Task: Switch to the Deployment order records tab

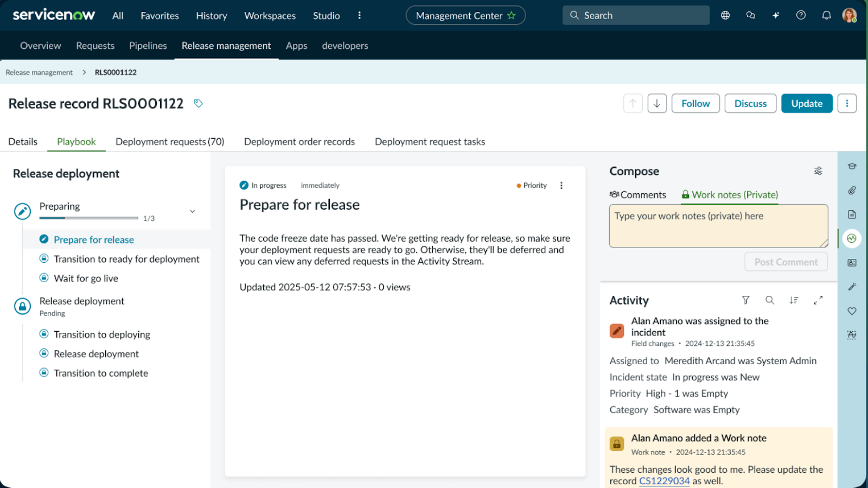Action: point(299,142)
